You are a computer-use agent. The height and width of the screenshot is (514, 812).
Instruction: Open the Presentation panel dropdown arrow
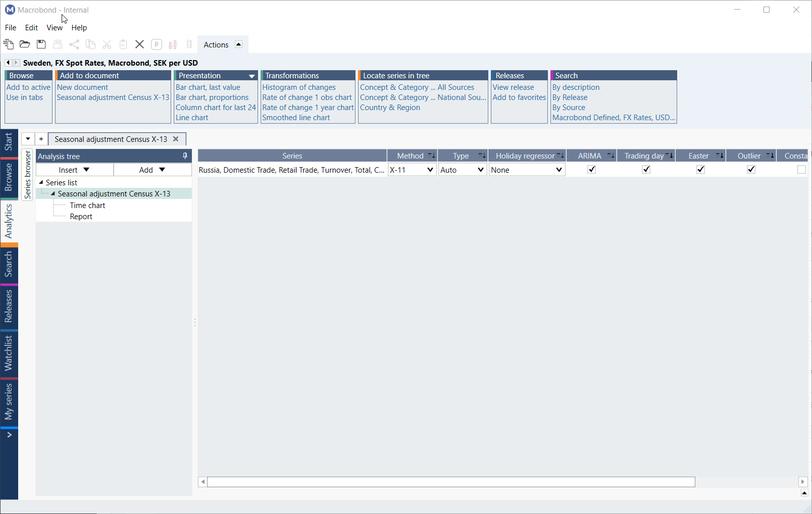coord(251,76)
